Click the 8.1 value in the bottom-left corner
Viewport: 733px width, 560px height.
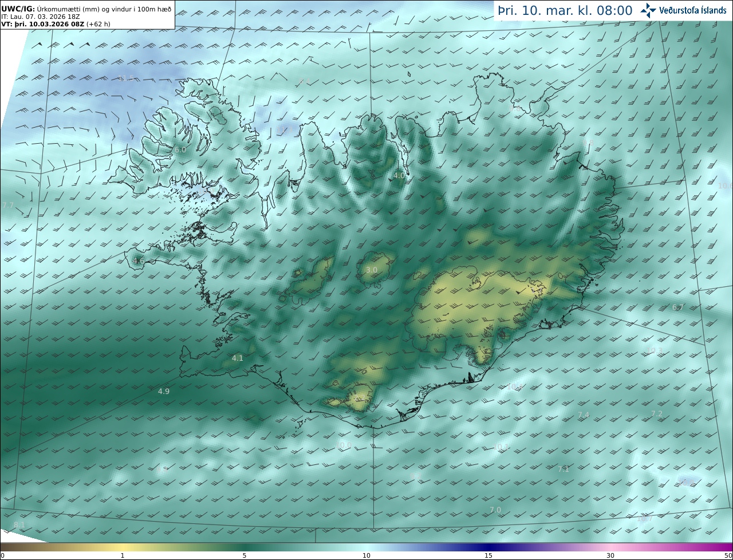(x=19, y=524)
